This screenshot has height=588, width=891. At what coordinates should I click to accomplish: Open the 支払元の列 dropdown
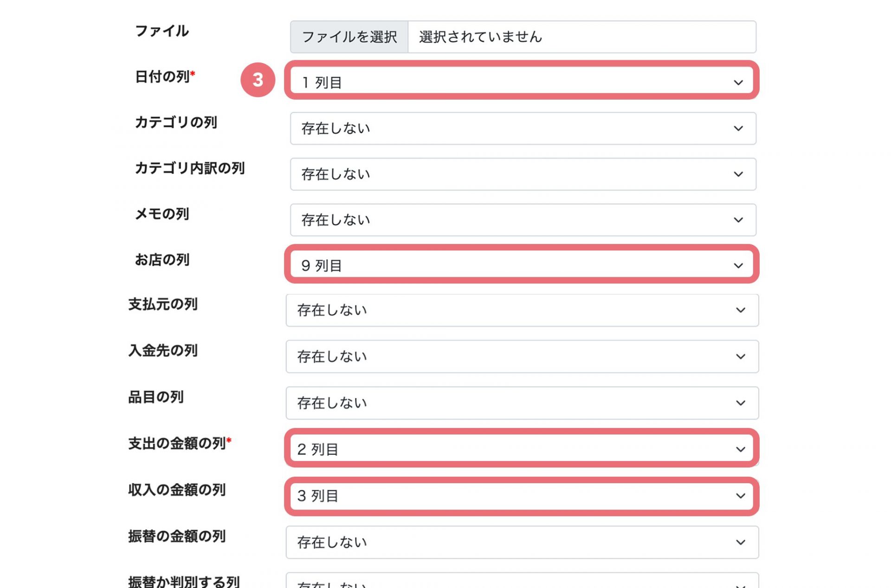(522, 310)
